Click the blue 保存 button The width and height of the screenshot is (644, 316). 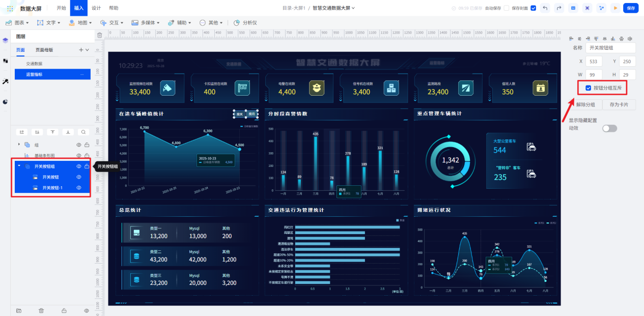point(631,8)
